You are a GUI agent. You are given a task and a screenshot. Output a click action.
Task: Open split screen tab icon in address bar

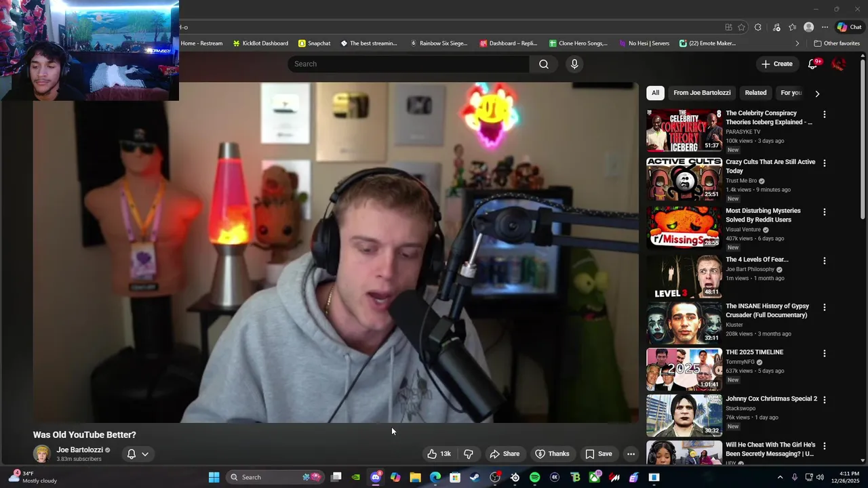tap(728, 27)
